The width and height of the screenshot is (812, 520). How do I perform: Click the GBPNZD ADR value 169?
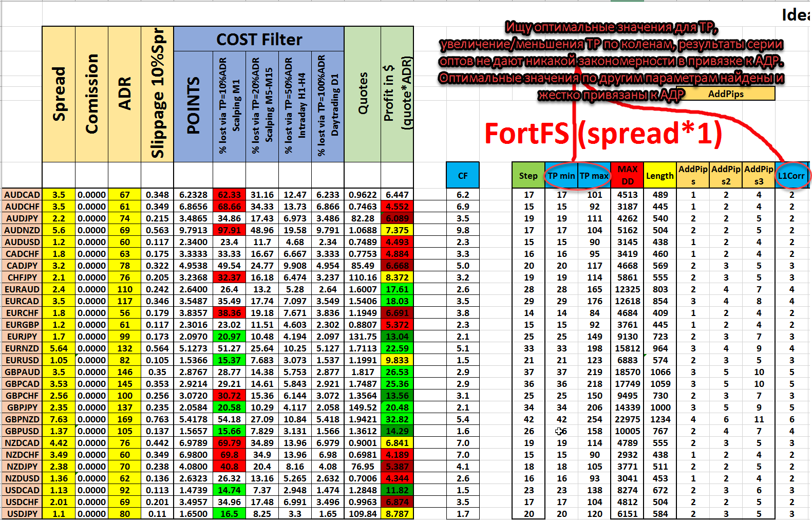[x=124, y=419]
